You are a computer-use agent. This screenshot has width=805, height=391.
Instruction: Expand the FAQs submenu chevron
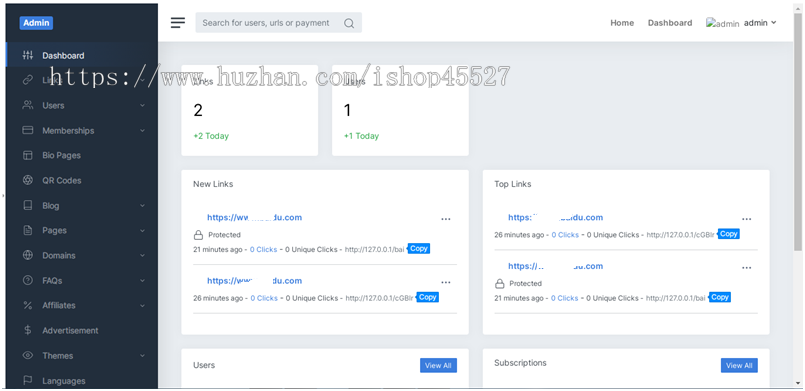142,280
